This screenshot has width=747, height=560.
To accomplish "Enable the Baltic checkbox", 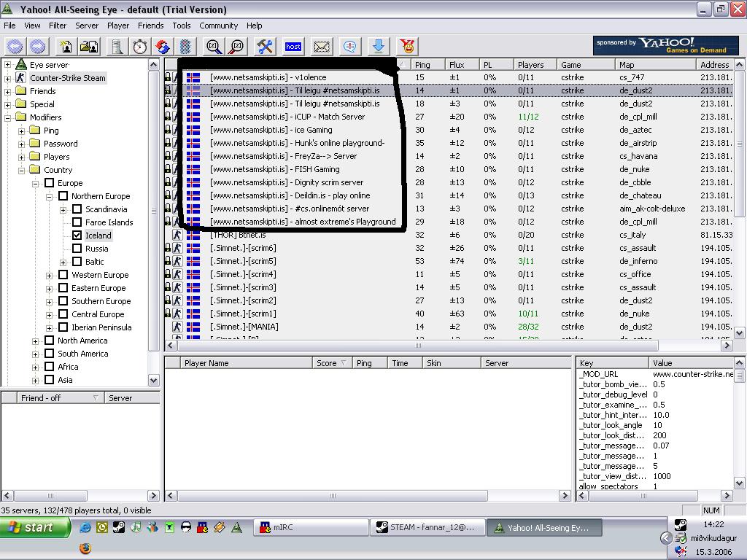I will pyautogui.click(x=77, y=262).
